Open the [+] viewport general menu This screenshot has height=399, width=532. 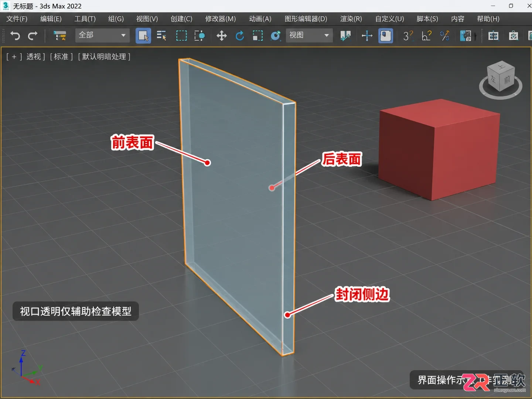[x=14, y=57]
